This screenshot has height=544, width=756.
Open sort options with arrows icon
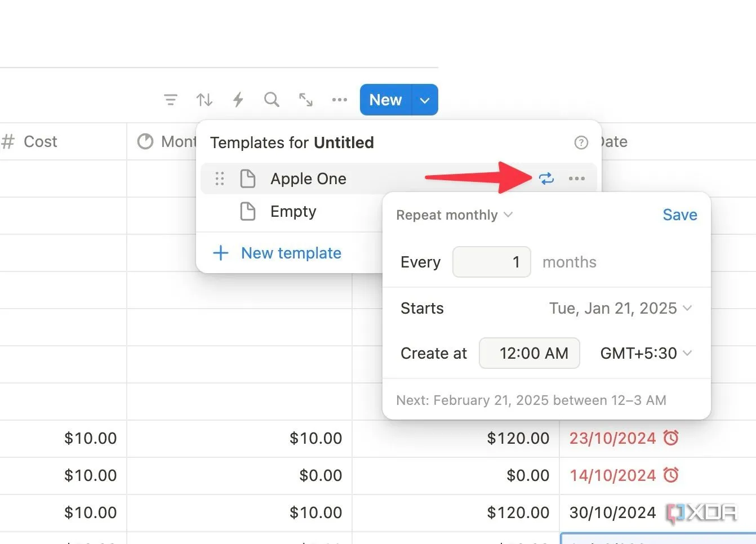(204, 100)
